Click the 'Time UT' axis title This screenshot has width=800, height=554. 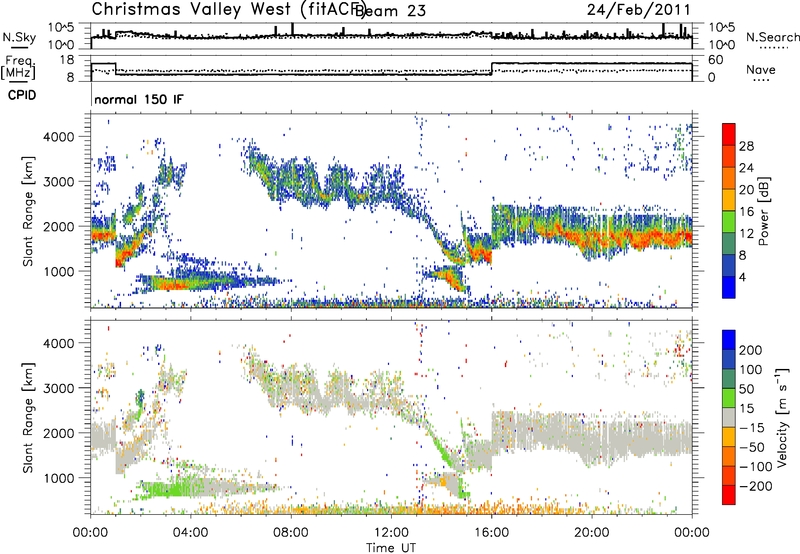click(x=391, y=548)
